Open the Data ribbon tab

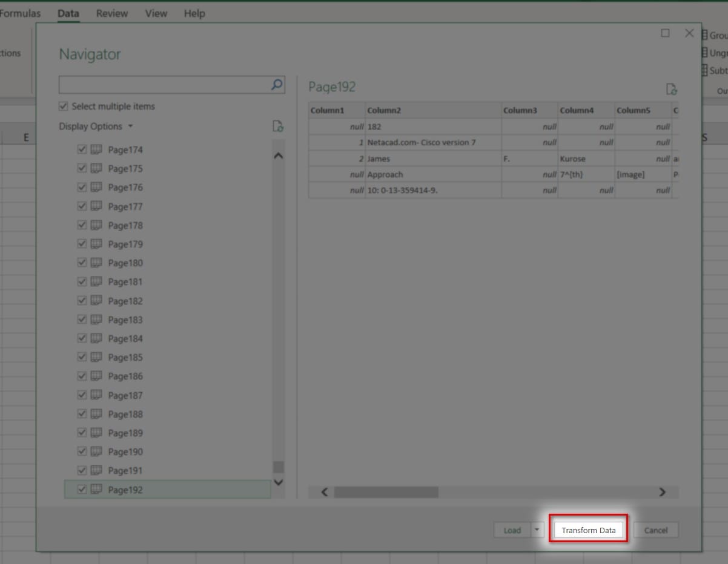(68, 13)
